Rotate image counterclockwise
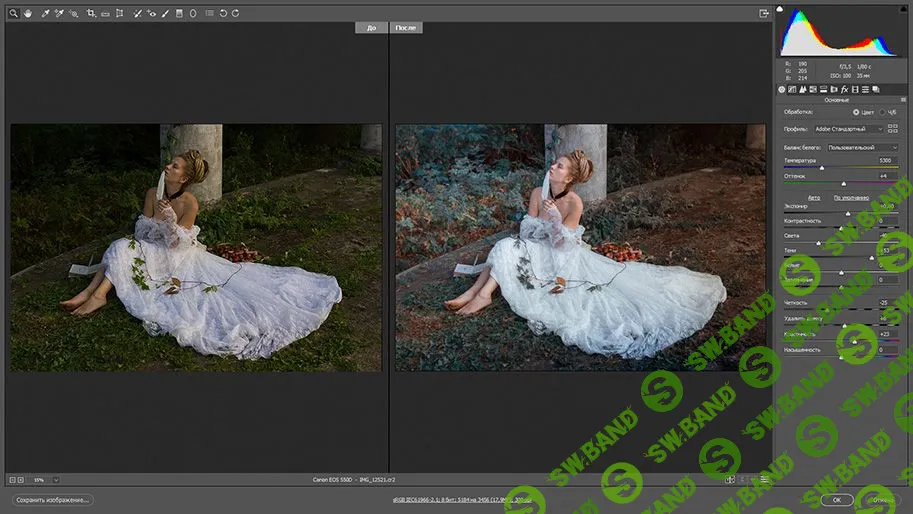Image resolution: width=913 pixels, height=514 pixels. [224, 13]
